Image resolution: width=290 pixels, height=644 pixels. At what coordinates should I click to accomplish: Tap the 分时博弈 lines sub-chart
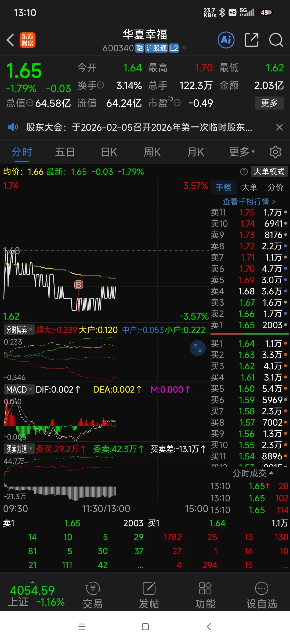click(106, 359)
